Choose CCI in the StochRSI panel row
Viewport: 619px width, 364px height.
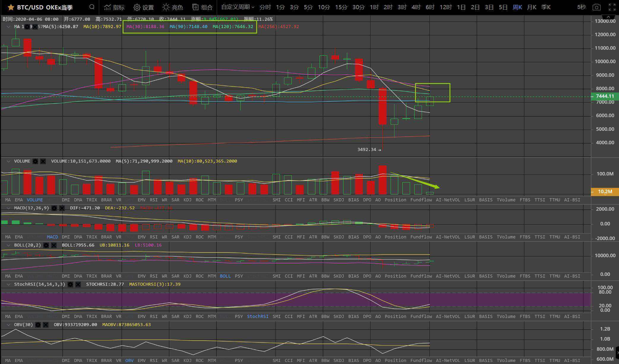point(289,317)
